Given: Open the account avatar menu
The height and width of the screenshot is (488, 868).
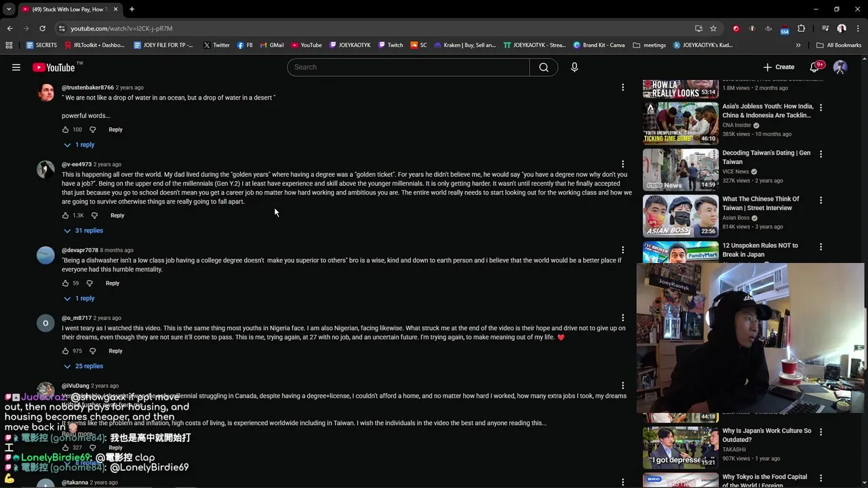Looking at the screenshot, I should pyautogui.click(x=840, y=67).
